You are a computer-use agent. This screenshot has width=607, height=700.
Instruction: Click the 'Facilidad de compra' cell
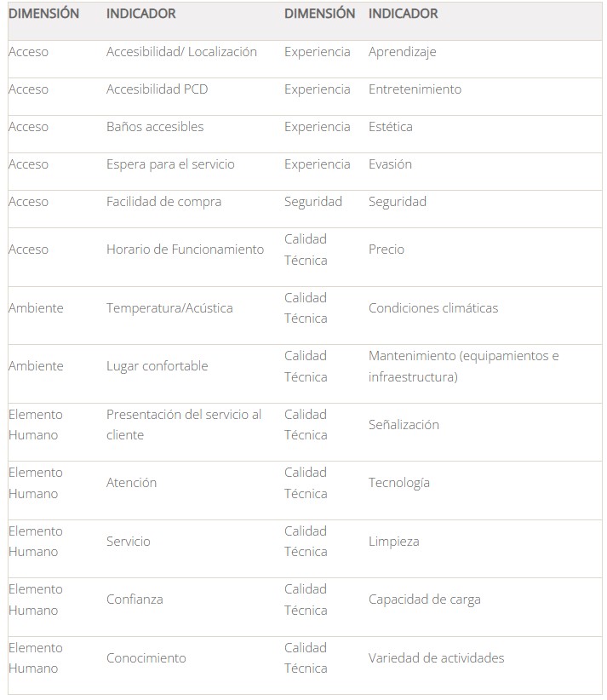pyautogui.click(x=163, y=202)
